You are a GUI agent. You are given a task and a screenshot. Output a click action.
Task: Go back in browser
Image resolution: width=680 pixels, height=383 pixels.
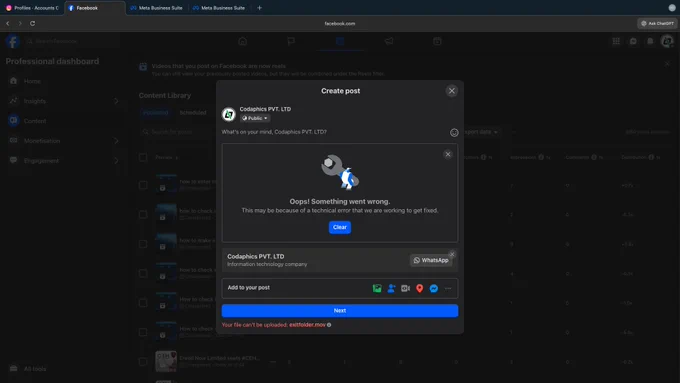(8, 23)
